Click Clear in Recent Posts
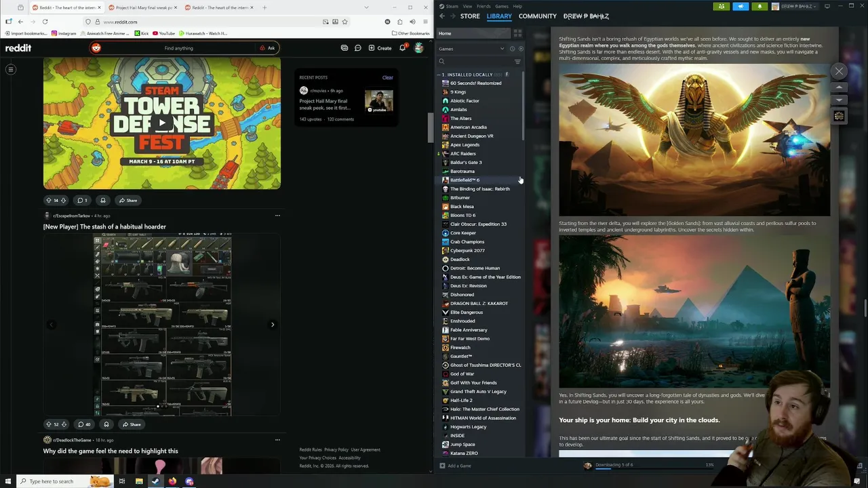The height and width of the screenshot is (488, 868). [387, 77]
